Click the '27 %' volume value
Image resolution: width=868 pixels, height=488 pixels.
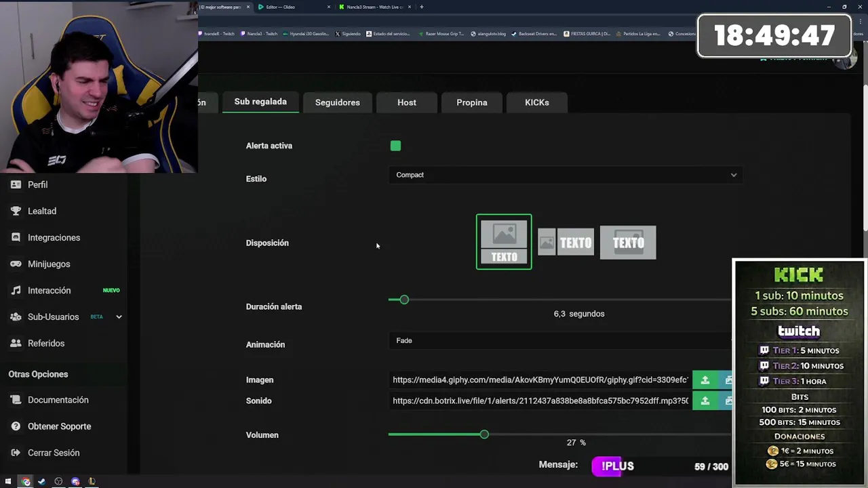(x=576, y=443)
